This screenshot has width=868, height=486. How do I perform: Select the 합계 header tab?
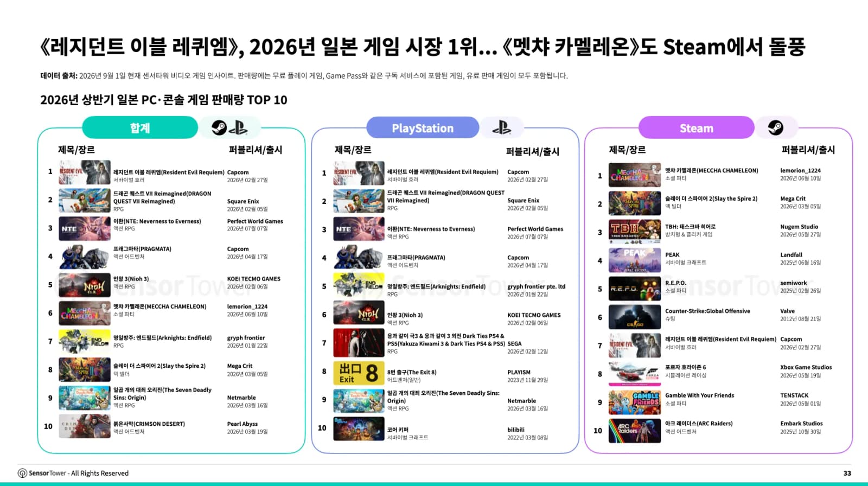point(140,128)
